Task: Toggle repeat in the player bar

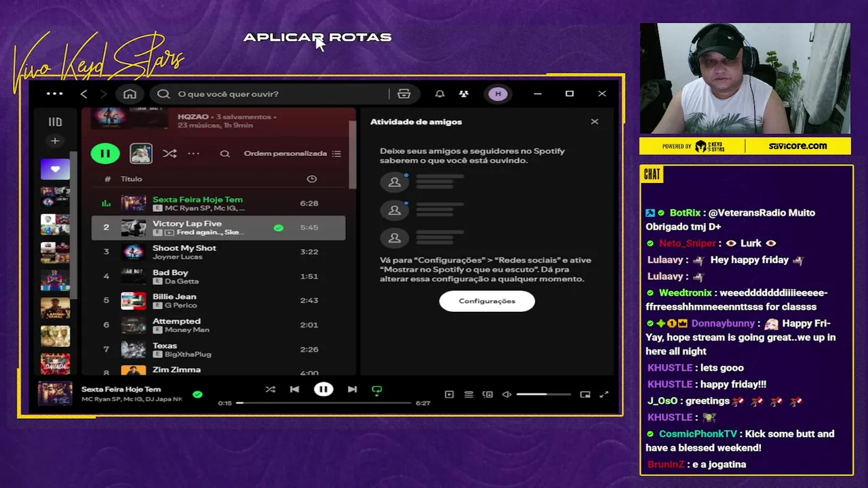Action: coord(377,390)
